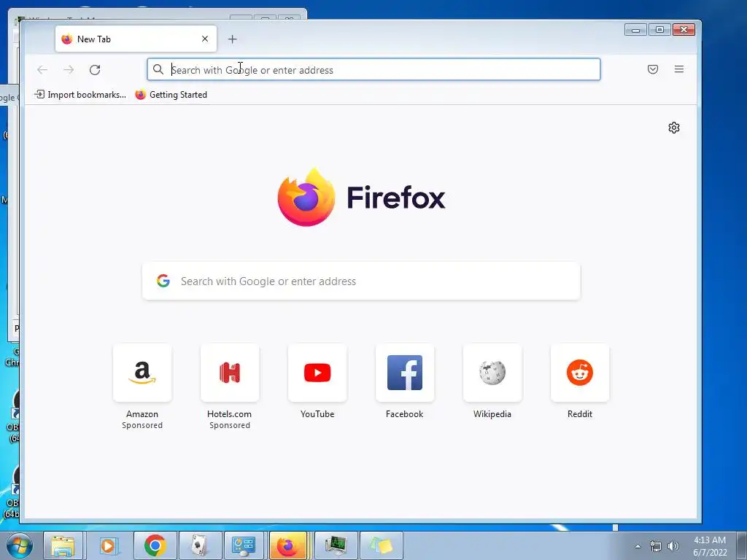The width and height of the screenshot is (747, 560).
Task: Click the center Google search box
Action: tap(361, 281)
